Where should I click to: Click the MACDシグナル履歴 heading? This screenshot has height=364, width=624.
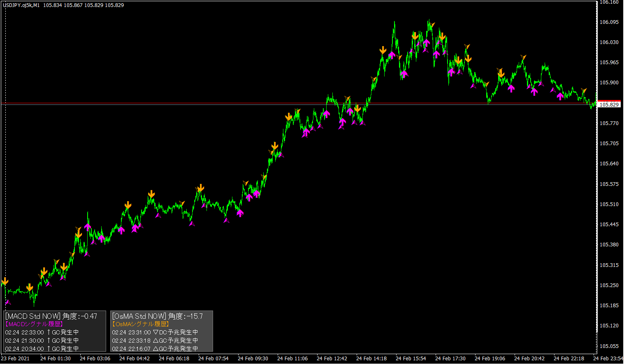pos(34,324)
